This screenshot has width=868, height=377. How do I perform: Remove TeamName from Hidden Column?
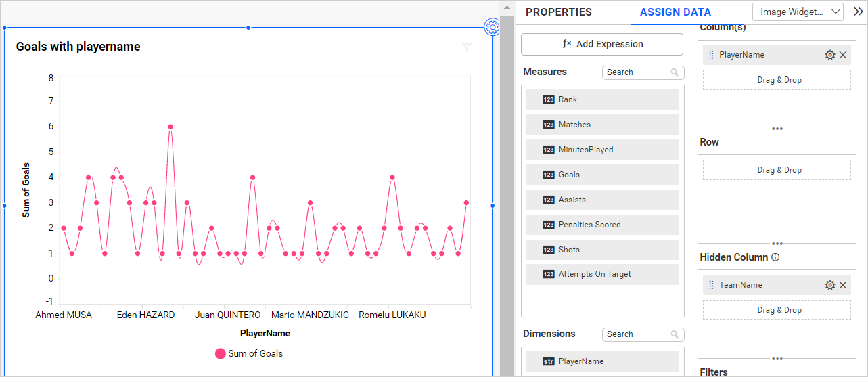[843, 285]
